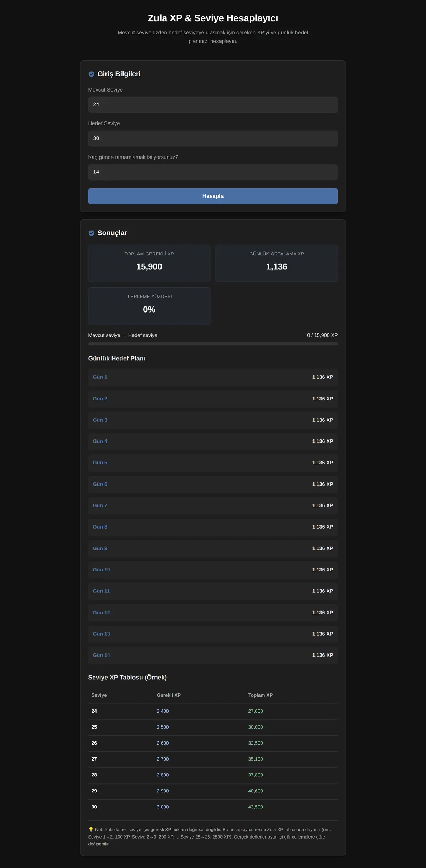This screenshot has height=868, width=426.
Task: Select the Toplam Gerekli XP card
Action: point(149,263)
